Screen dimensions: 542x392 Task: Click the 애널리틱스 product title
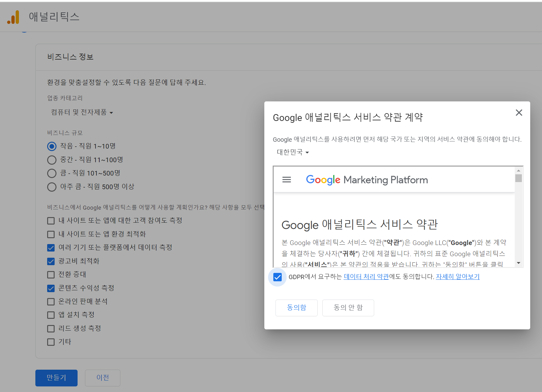click(54, 17)
